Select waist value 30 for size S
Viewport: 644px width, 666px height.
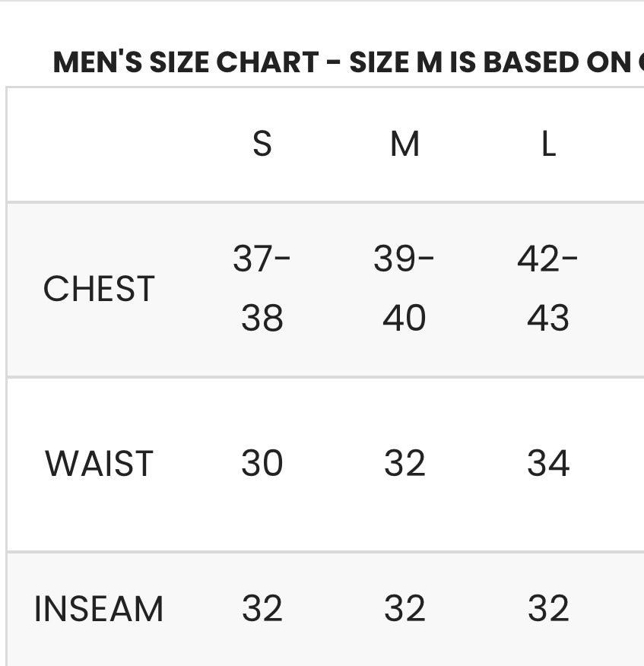pyautogui.click(x=262, y=464)
